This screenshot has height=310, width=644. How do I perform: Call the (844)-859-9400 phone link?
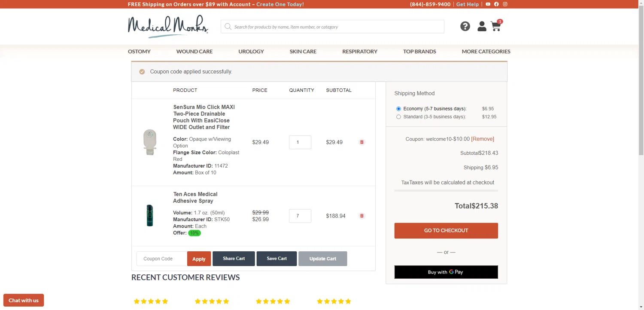pyautogui.click(x=430, y=4)
